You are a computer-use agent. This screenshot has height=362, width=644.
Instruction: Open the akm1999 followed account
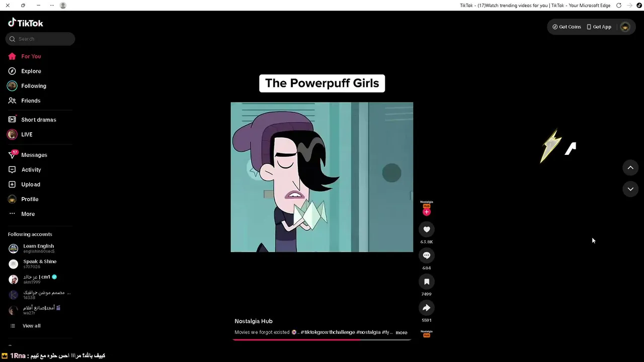click(x=33, y=280)
